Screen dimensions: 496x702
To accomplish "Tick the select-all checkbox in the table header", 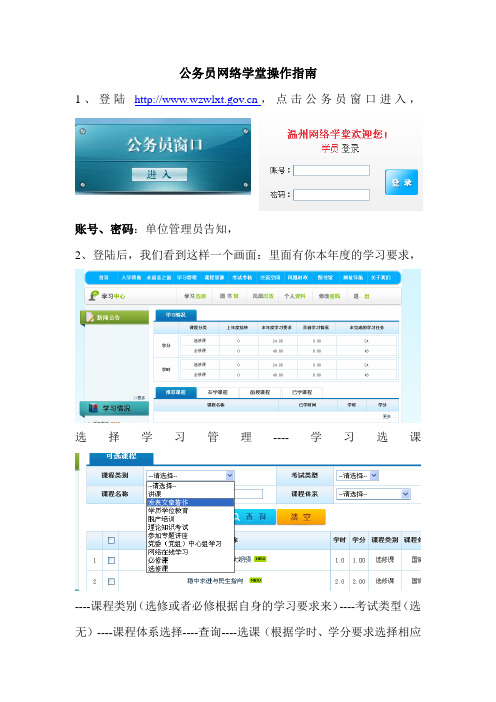I will (x=111, y=540).
